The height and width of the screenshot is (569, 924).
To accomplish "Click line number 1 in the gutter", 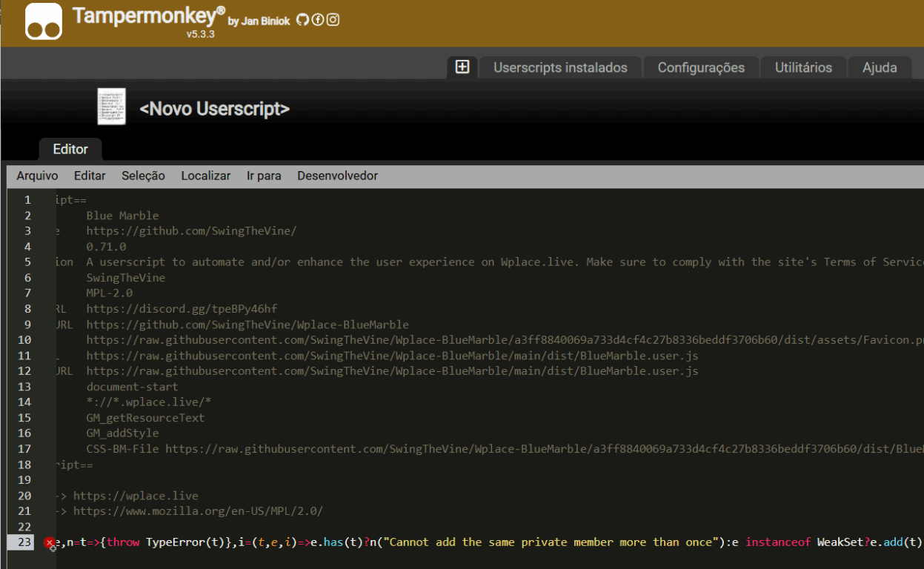I will [x=27, y=200].
